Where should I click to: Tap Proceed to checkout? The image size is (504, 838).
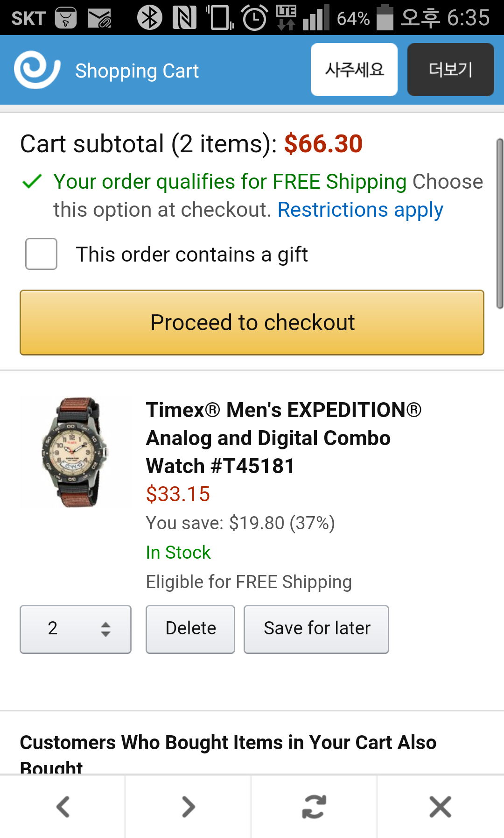coord(252,323)
